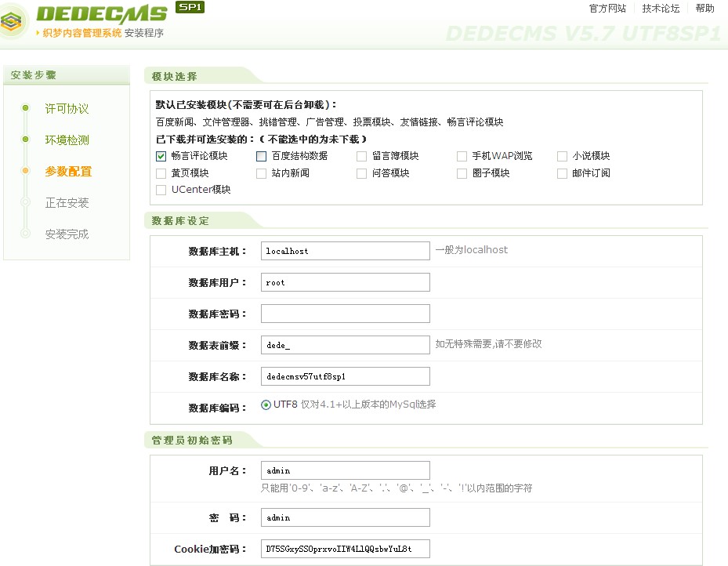Image resolution: width=728 pixels, height=566 pixels.
Task: Select the 正在安装 step
Action: 67,203
